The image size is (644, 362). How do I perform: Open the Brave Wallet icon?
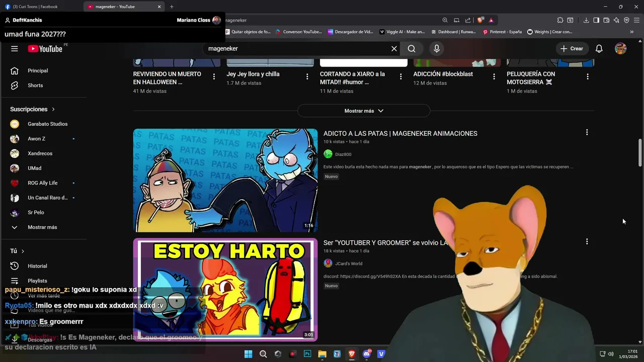tap(606, 20)
